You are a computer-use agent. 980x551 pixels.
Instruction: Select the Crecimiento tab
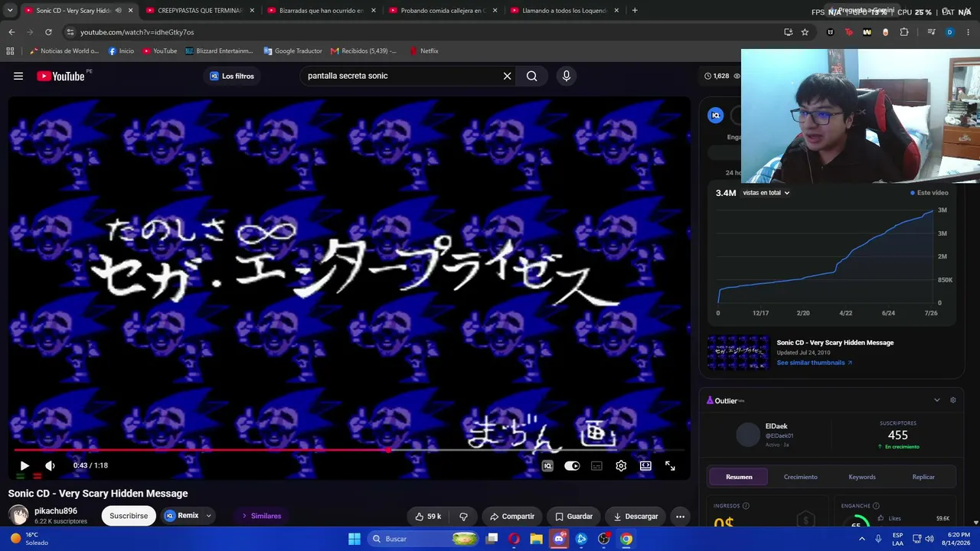click(x=800, y=477)
